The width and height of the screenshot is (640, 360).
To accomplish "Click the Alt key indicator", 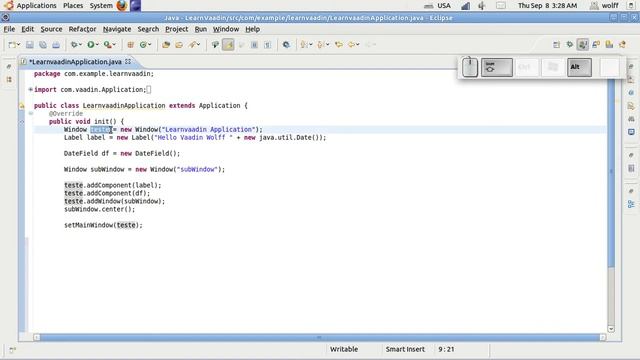I will [x=579, y=67].
